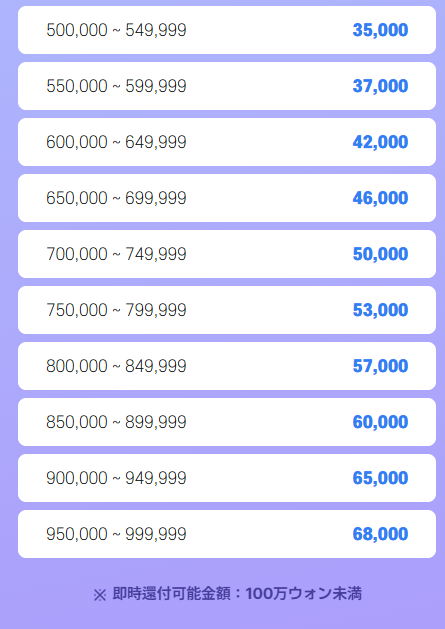Select the 750,000 ~ 799,999 range text
445x629 pixels.
[x=116, y=310]
